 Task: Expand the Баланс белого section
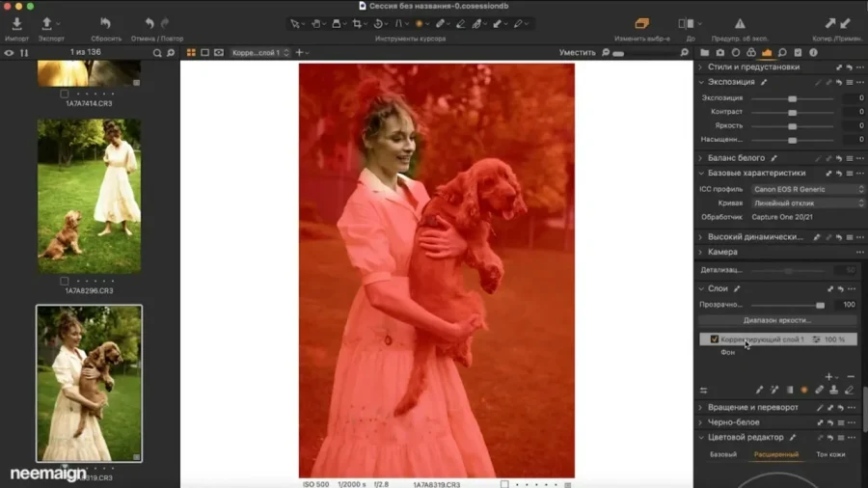click(x=701, y=158)
